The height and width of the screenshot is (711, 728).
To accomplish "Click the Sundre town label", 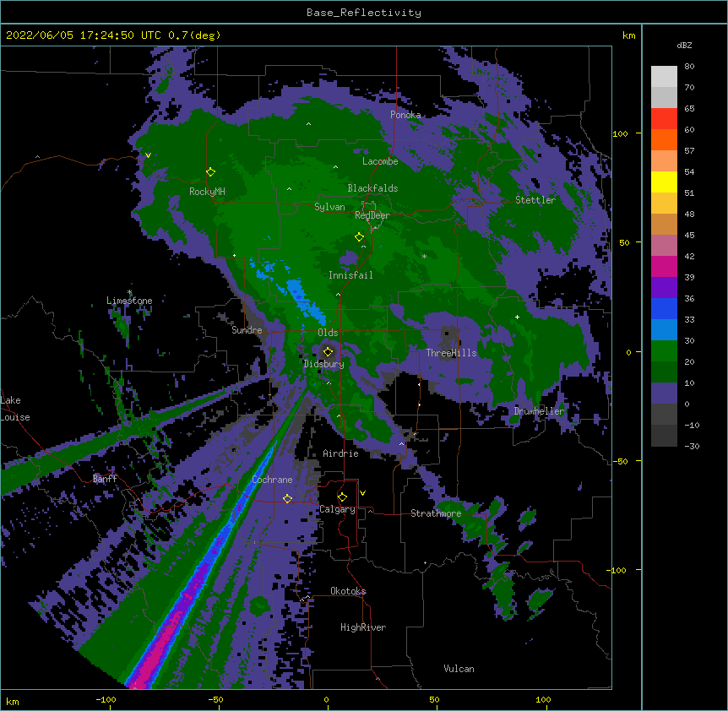I will click(247, 330).
